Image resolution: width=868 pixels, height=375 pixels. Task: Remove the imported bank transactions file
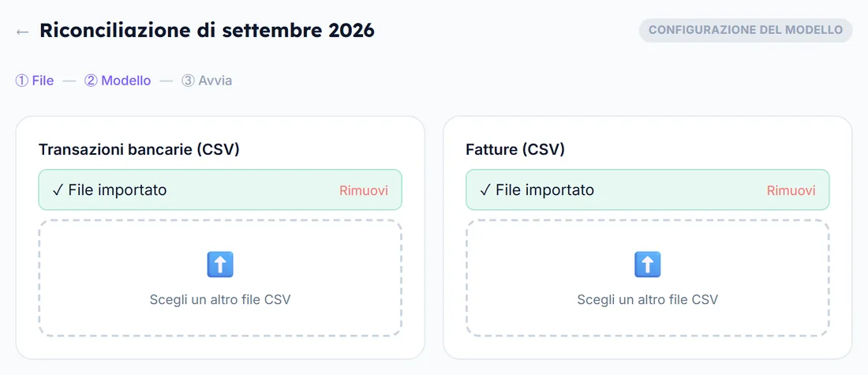(364, 190)
